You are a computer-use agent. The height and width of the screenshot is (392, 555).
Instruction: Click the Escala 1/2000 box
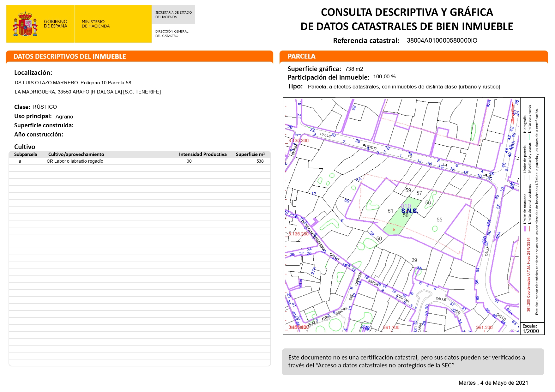(532, 329)
